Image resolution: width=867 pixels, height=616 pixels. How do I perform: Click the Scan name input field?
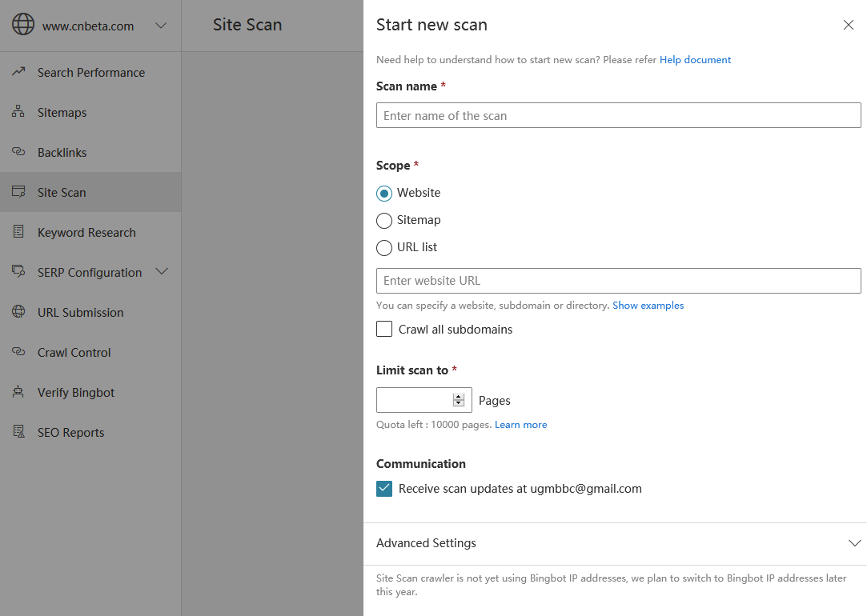(618, 115)
